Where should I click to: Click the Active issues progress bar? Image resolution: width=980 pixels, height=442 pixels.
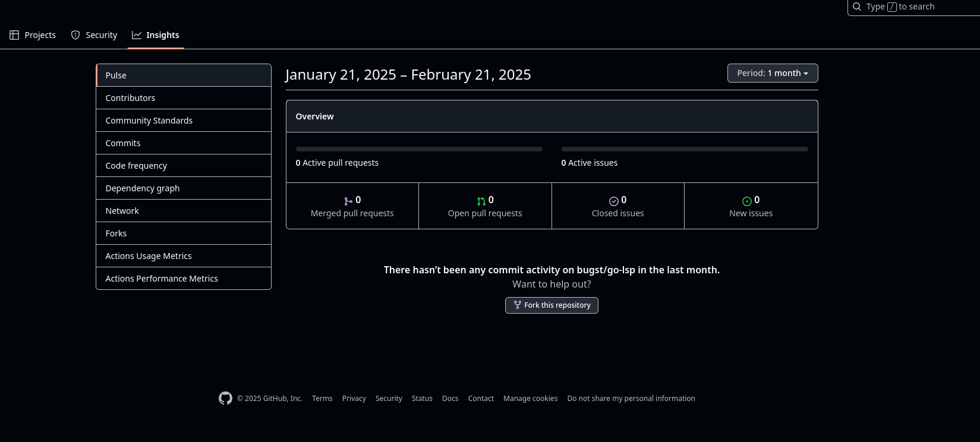click(x=685, y=149)
